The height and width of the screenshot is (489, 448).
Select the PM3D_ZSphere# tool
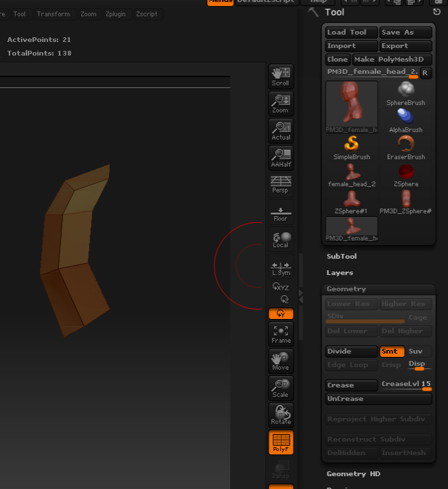point(405,202)
